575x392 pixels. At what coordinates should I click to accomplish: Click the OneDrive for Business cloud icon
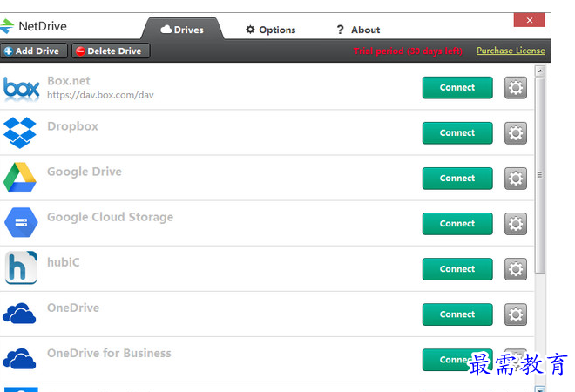pos(19,359)
